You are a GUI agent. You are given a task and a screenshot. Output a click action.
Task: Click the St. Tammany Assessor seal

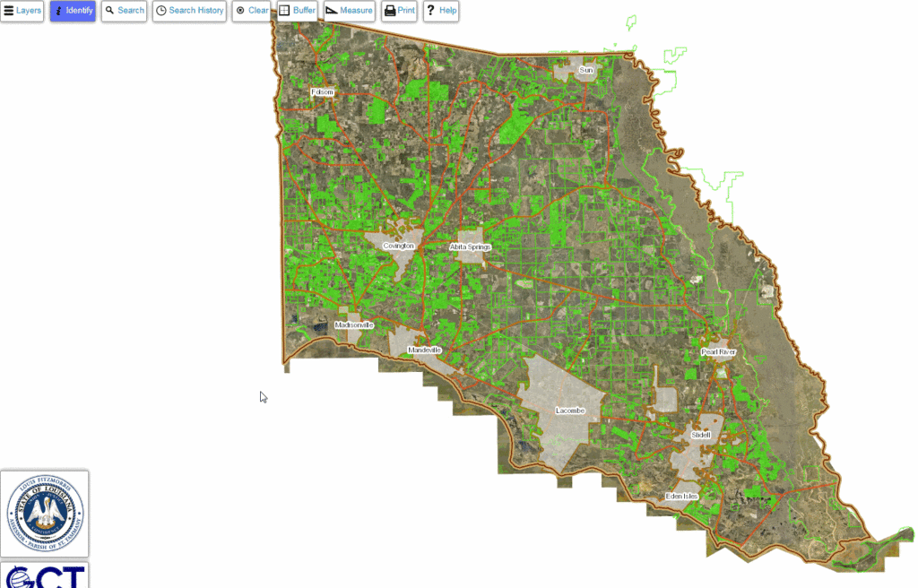pos(44,514)
